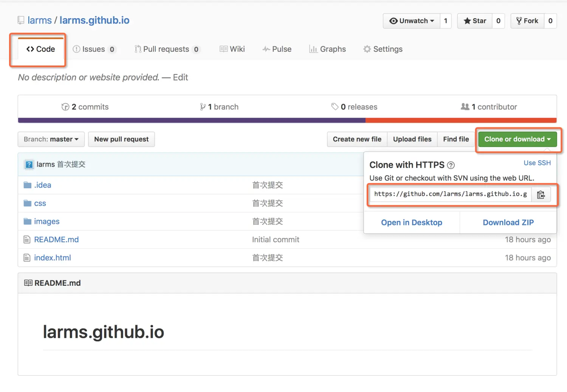Viewport: 567px width, 392px height.
Task: Click the index.html file icon
Action: click(27, 258)
